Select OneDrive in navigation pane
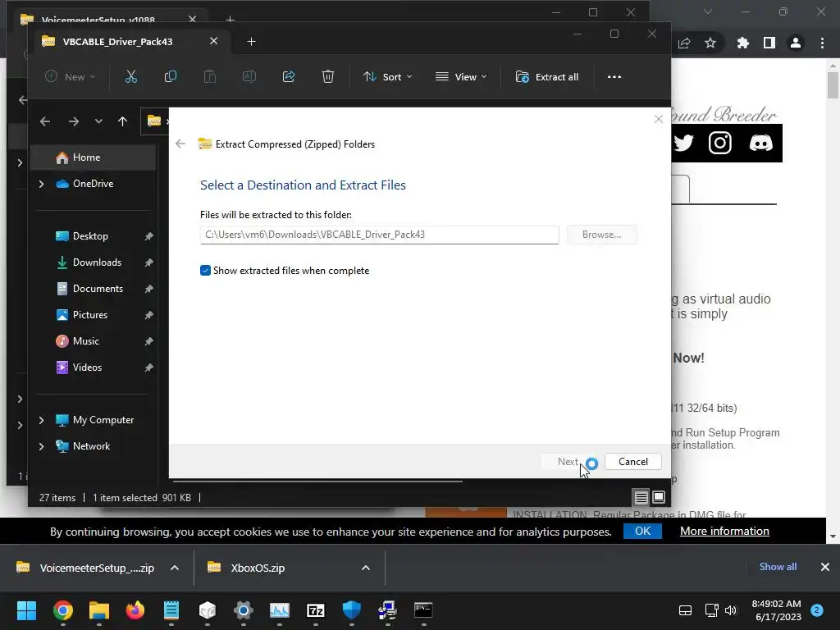Image resolution: width=840 pixels, height=630 pixels. [94, 183]
